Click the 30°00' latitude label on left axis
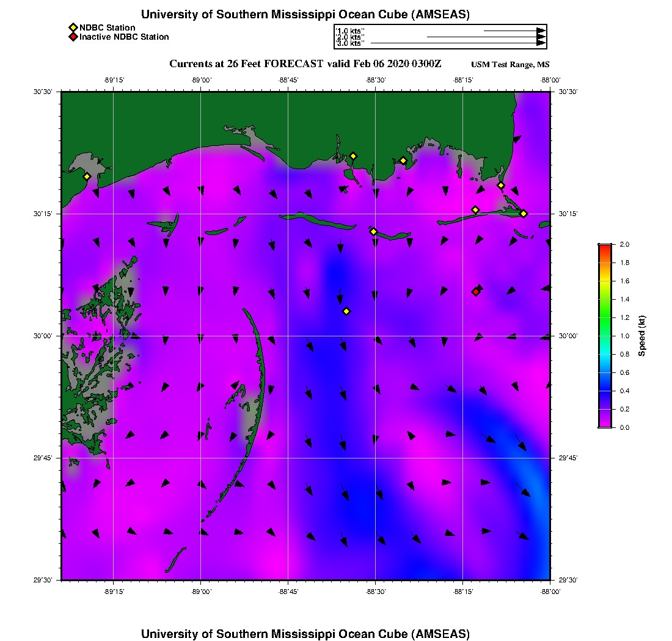 [44, 336]
